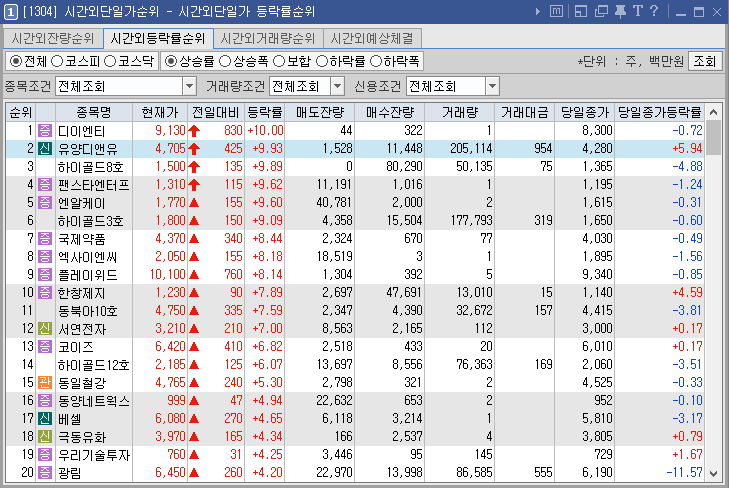Viewport: 729px width, 488px height.
Task: Click the 증 badge beside 팬스타엔터프
Action: coord(45,185)
